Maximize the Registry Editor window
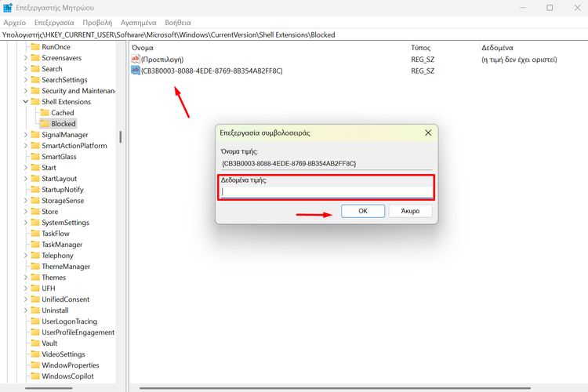The image size is (588, 392). [x=550, y=8]
